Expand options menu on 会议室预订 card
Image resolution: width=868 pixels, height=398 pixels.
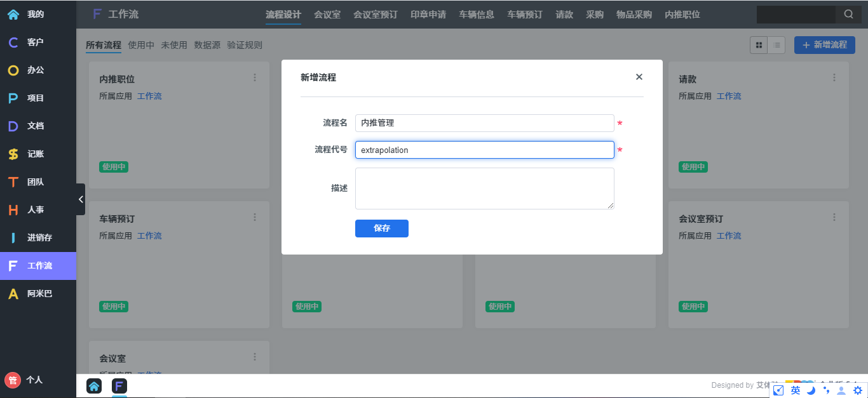click(x=834, y=217)
